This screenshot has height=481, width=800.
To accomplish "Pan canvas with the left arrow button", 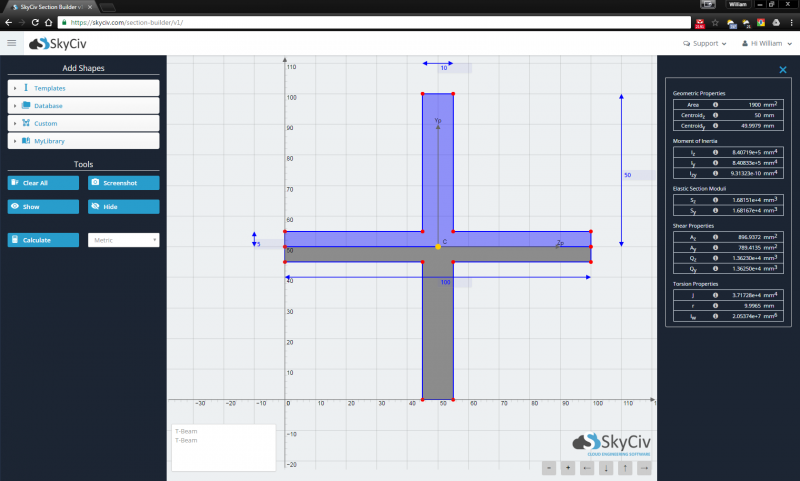I will [x=587, y=468].
